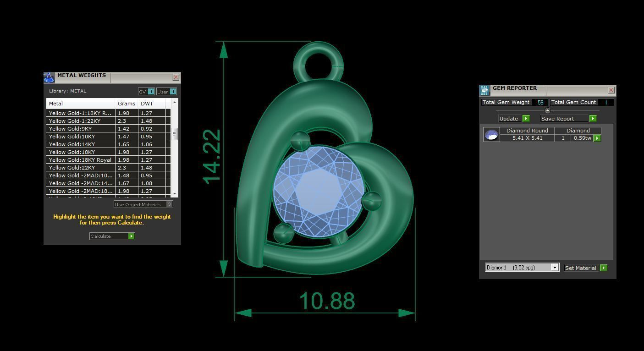Select the Yellow Gold:9KY row
This screenshot has height=351, width=644.
(x=108, y=129)
